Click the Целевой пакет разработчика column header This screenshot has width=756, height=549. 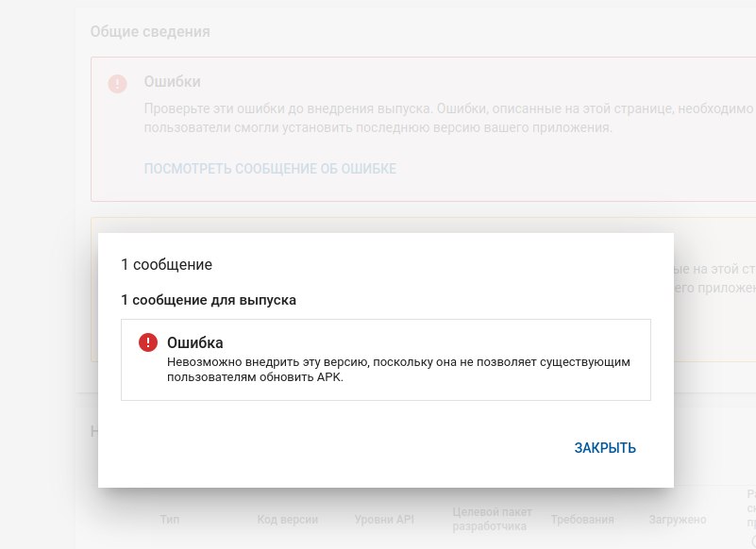[484, 519]
